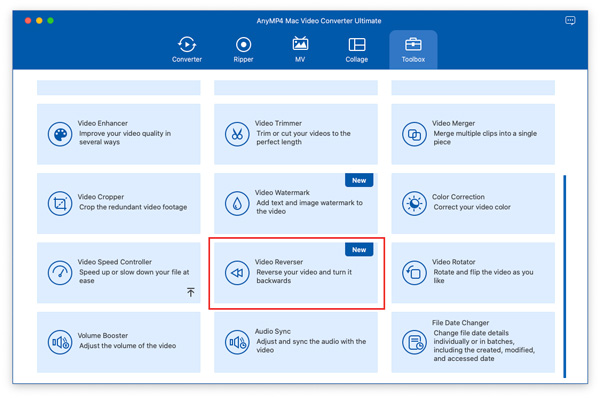Select the Video Reverser rewind icon

[x=237, y=273]
